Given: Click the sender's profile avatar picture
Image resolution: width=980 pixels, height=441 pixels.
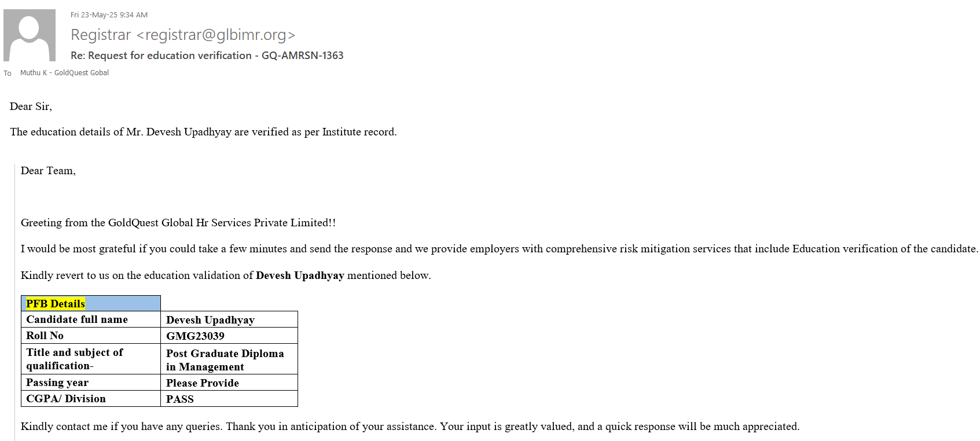Looking at the screenshot, I should tap(30, 35).
